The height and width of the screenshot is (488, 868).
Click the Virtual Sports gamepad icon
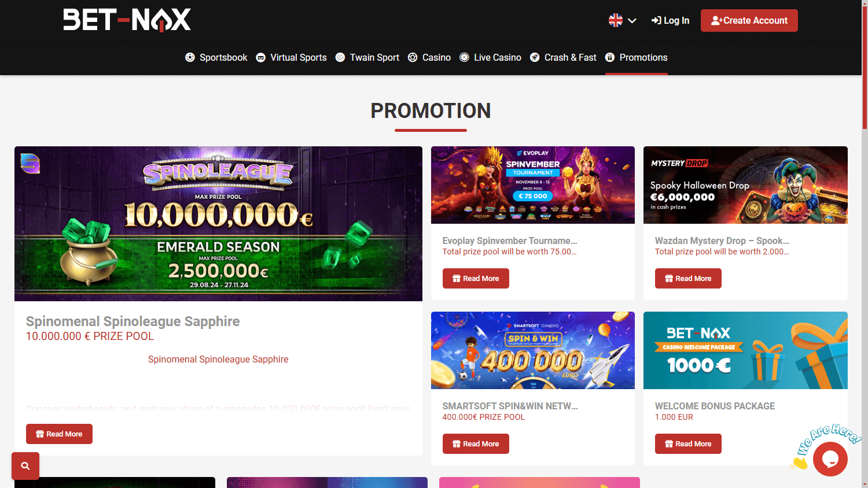(261, 57)
